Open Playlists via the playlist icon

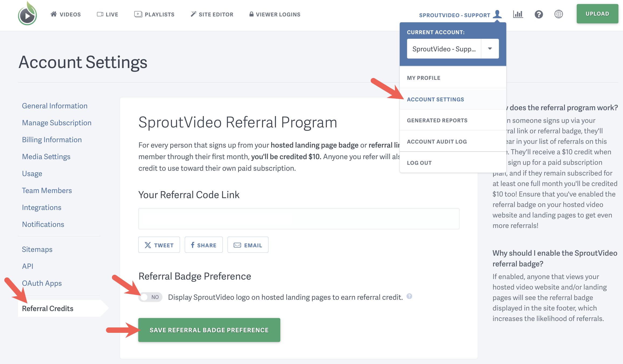click(138, 14)
